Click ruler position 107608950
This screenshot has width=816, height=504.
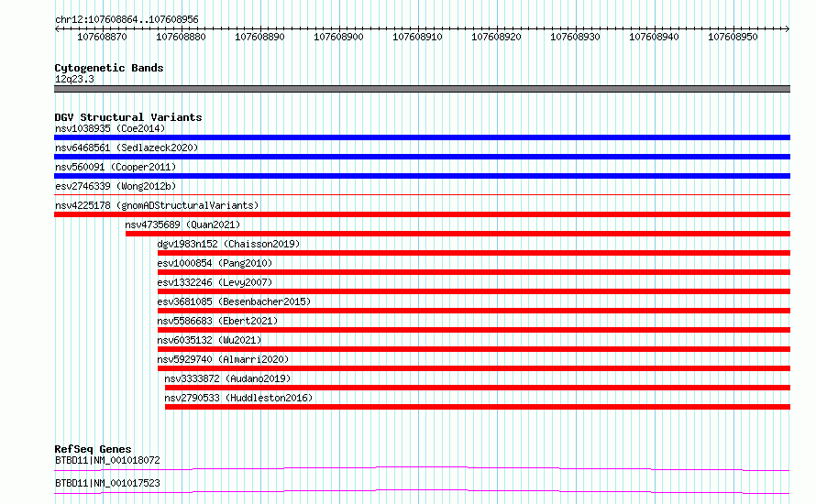(733, 37)
